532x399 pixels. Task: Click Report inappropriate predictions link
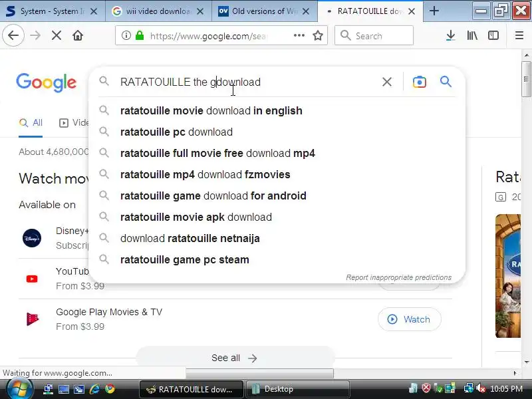click(x=398, y=277)
